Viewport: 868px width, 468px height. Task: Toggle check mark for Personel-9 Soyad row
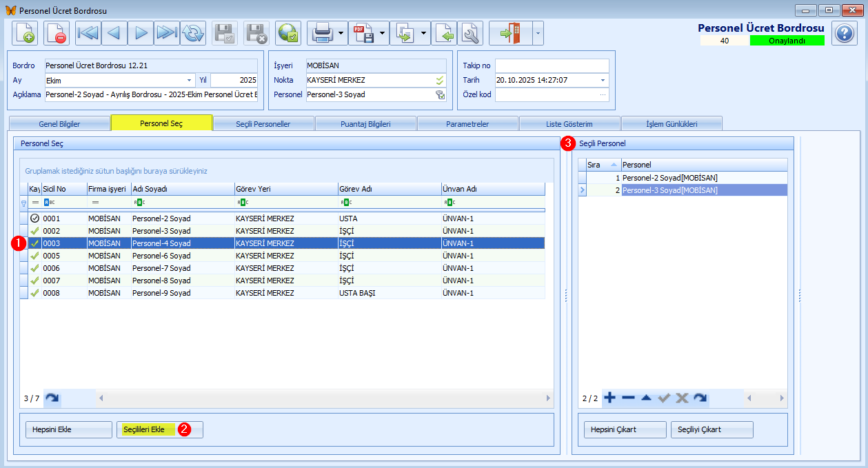(x=34, y=293)
